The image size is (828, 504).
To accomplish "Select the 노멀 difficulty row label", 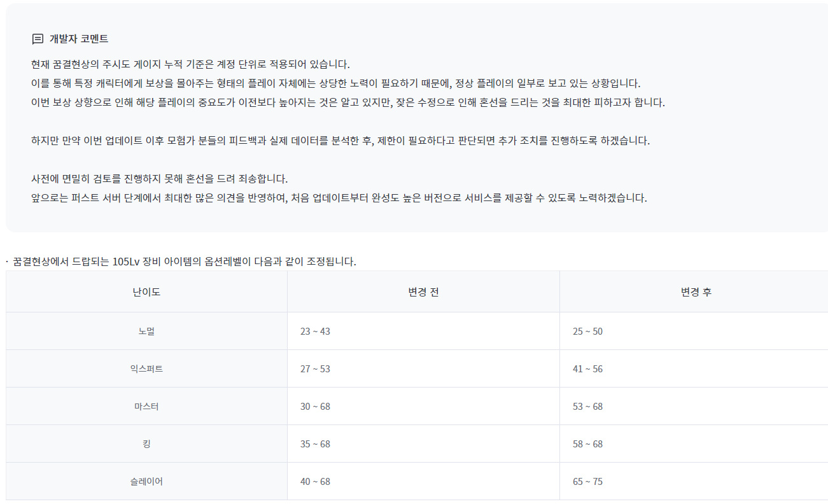I will click(146, 332).
